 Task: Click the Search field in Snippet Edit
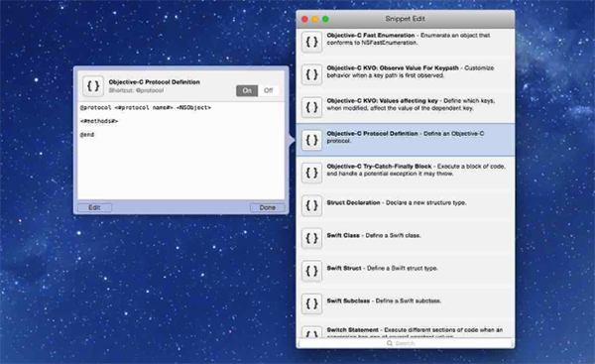coord(405,343)
